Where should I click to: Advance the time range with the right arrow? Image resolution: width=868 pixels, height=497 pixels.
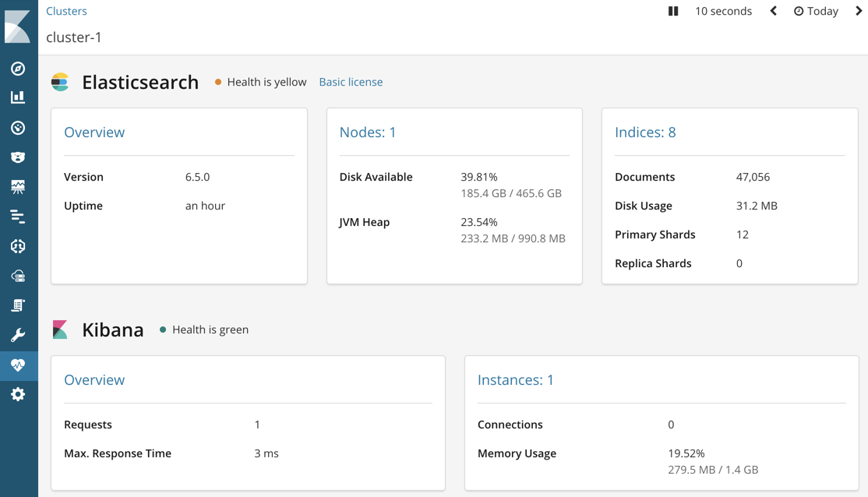[x=859, y=11]
